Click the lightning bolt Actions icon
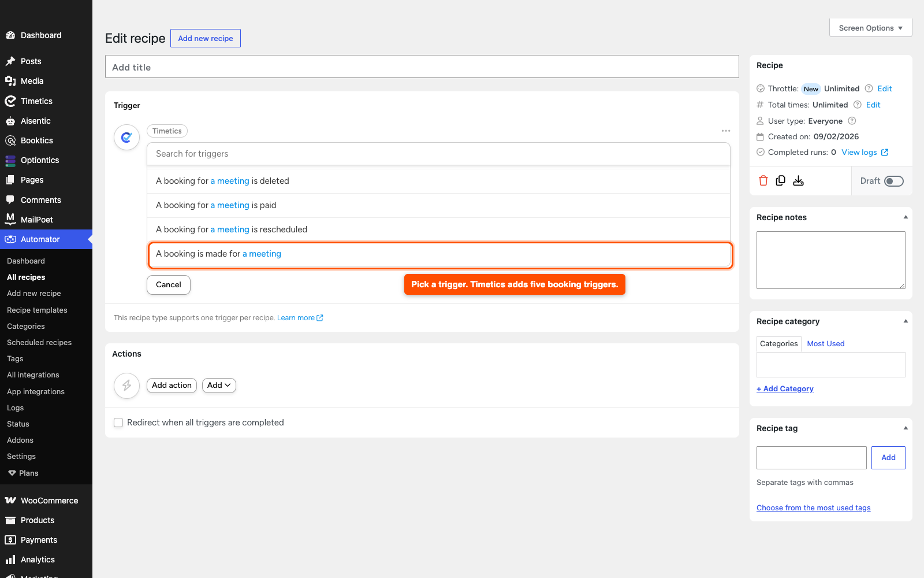Image resolution: width=924 pixels, height=578 pixels. (x=127, y=386)
